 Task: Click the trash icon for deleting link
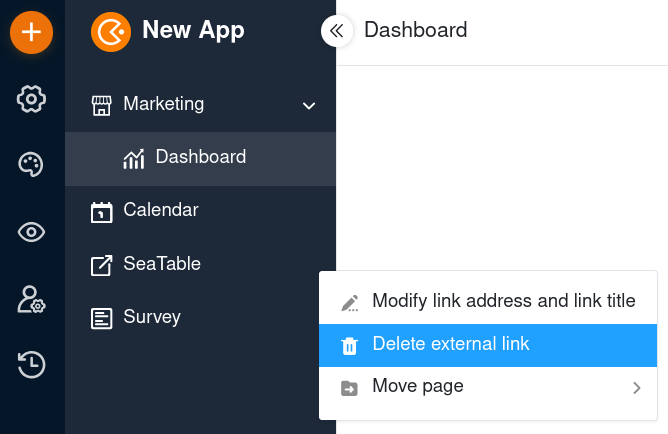(349, 345)
